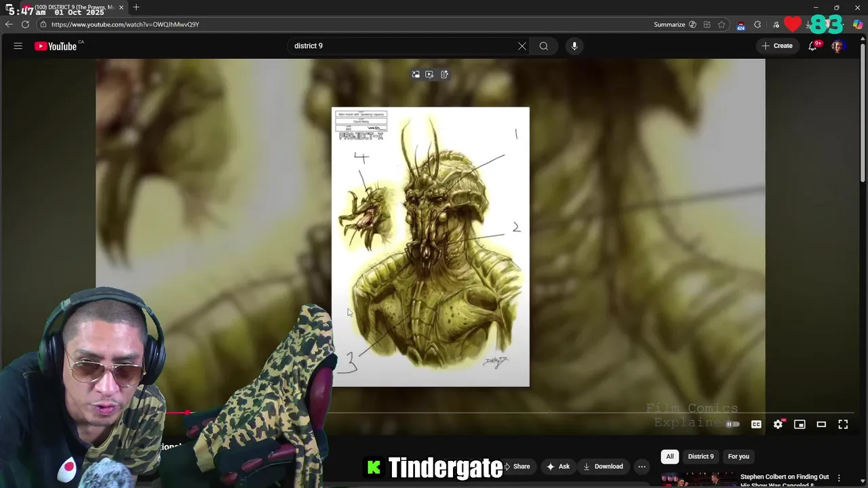Screen dimensions: 868x488
Task: Click the Ask button
Action: [x=557, y=466]
